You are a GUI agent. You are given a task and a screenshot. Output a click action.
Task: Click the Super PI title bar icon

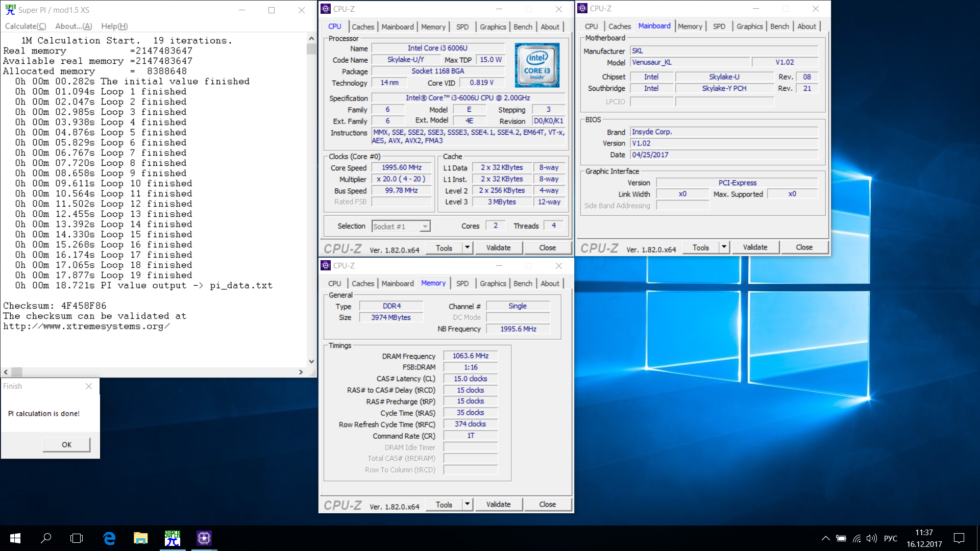[x=10, y=10]
